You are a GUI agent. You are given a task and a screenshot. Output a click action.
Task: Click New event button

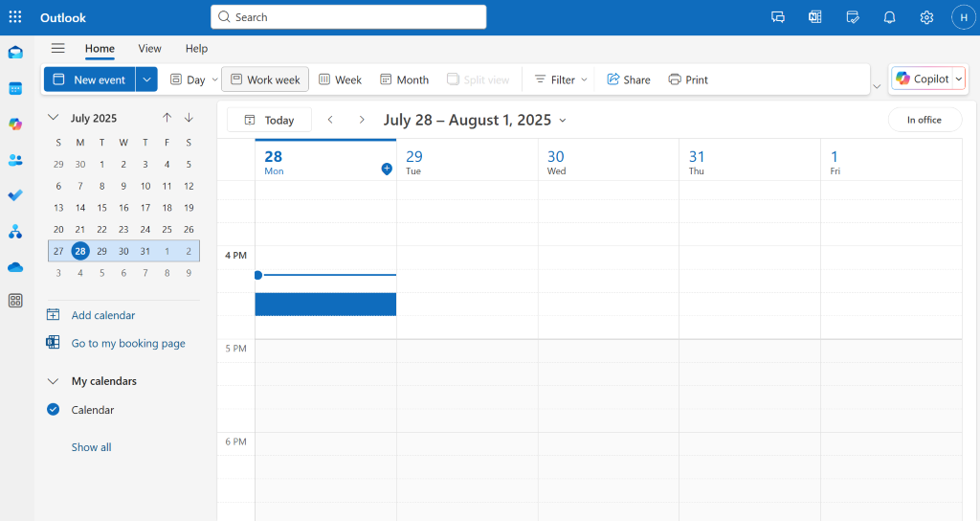pyautogui.click(x=89, y=79)
